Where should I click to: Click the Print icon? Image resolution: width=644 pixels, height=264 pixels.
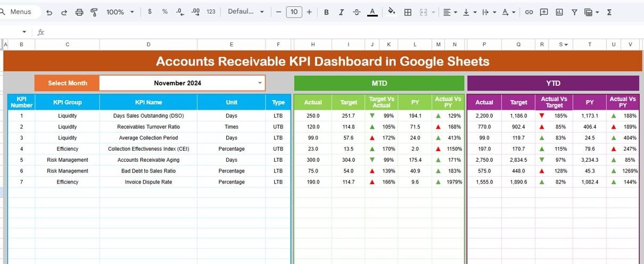tap(79, 12)
